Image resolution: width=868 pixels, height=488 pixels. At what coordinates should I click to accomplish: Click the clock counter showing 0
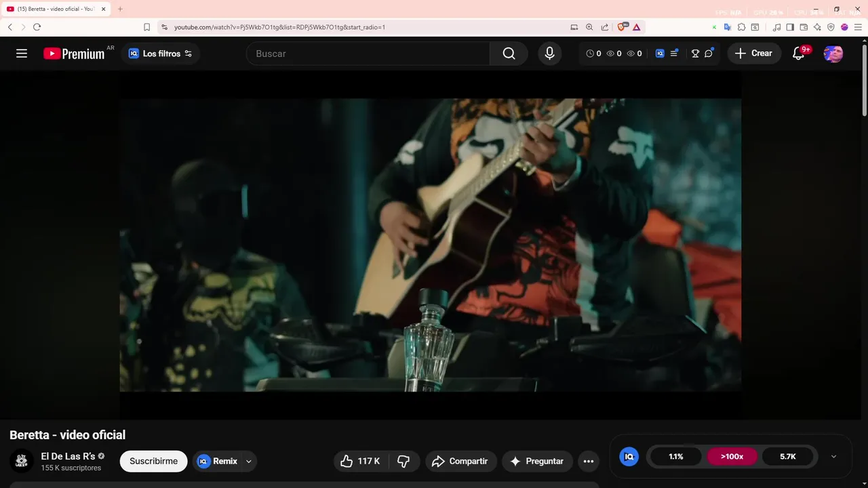(x=593, y=54)
